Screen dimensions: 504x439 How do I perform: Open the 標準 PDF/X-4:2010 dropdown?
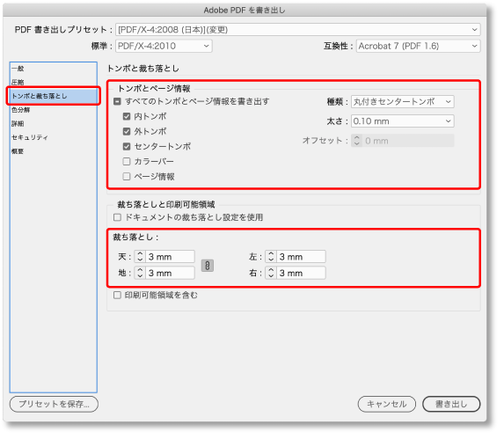[x=164, y=46]
